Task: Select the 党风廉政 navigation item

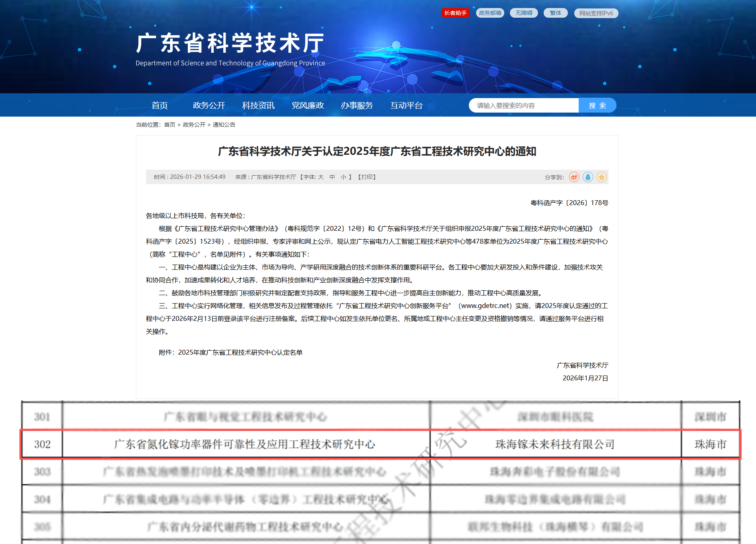Action: tap(308, 105)
